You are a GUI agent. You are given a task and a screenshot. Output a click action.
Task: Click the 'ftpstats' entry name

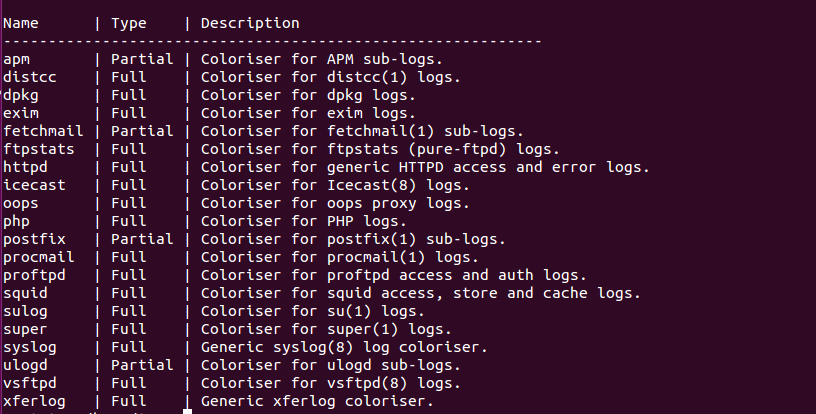tap(39, 149)
